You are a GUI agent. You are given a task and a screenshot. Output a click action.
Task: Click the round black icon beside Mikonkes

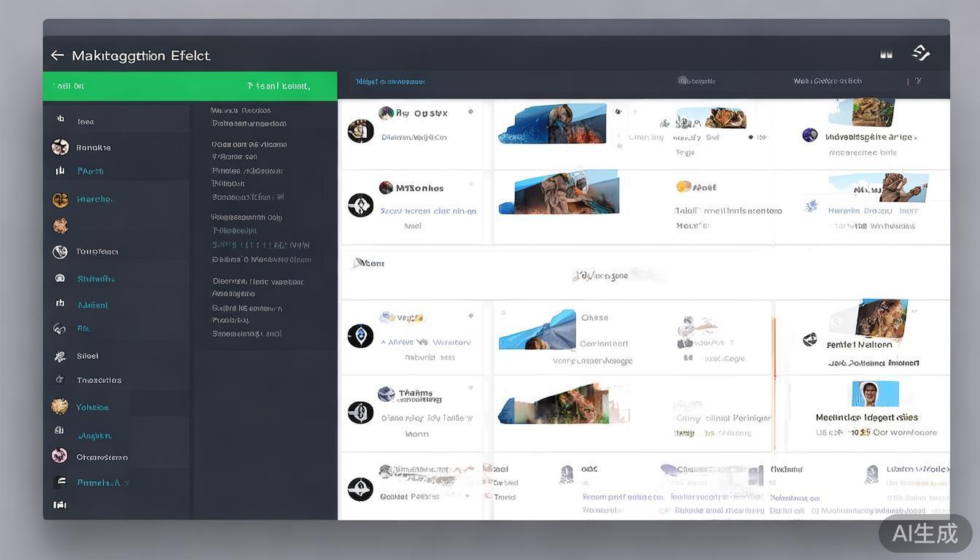(x=360, y=206)
